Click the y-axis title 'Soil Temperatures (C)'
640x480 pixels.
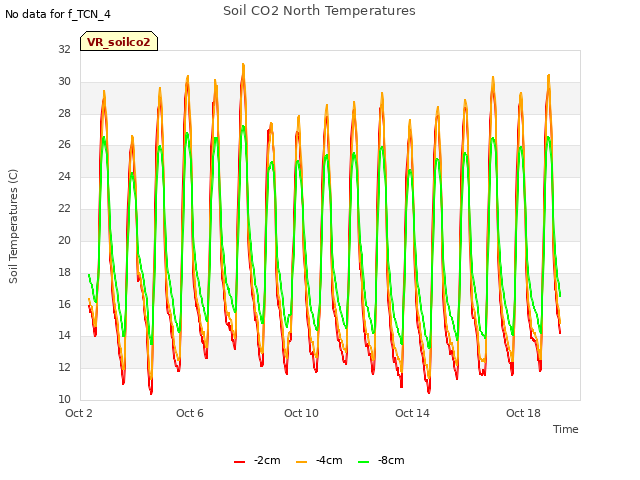coord(13,226)
